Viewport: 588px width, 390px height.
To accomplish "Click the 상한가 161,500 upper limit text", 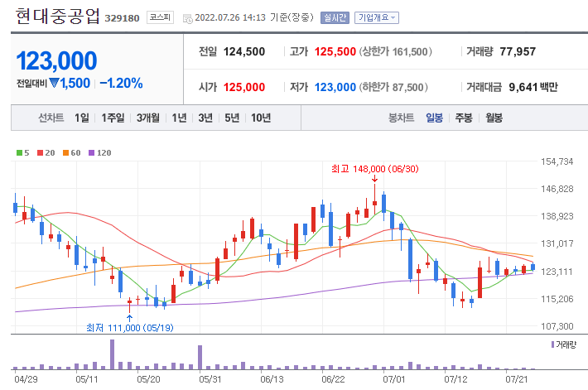I will pyautogui.click(x=395, y=51).
